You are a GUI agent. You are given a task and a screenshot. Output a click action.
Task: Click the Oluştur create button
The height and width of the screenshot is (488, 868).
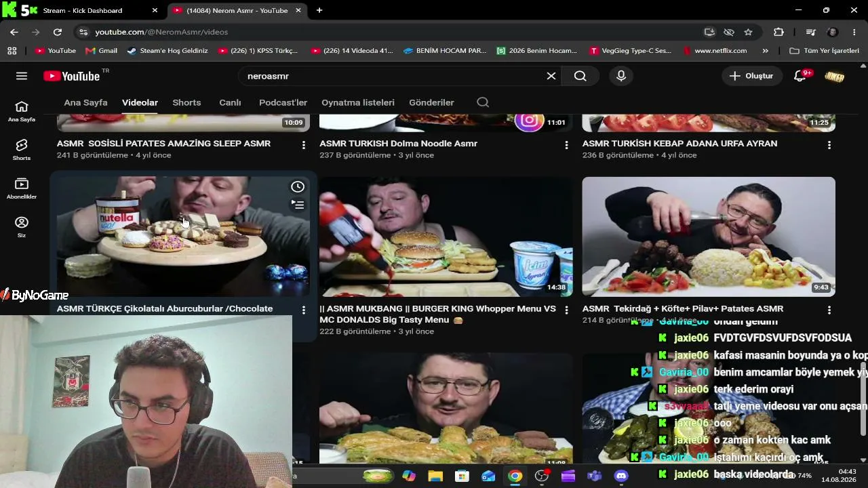point(751,76)
